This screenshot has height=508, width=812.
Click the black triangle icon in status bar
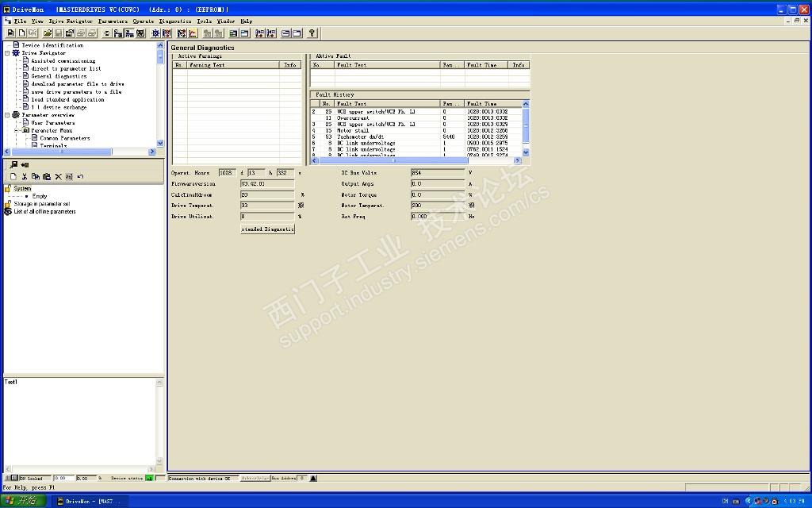313,478
